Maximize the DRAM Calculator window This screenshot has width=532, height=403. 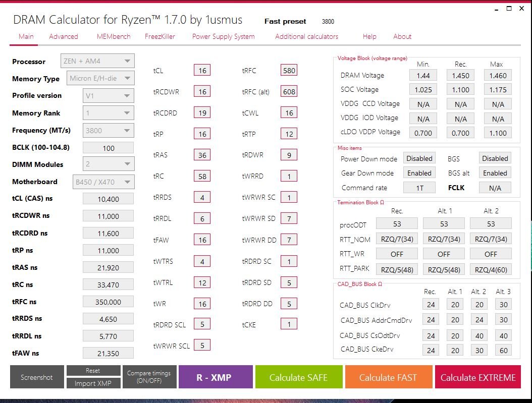click(509, 9)
